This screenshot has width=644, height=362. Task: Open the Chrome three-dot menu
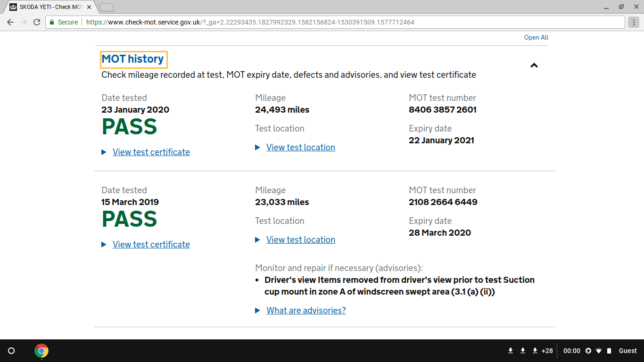point(633,22)
